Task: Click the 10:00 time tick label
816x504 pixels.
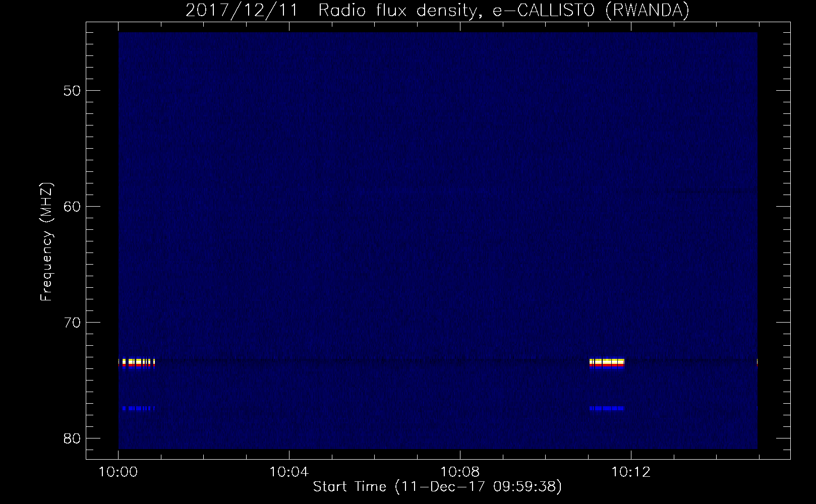Action: pyautogui.click(x=118, y=472)
